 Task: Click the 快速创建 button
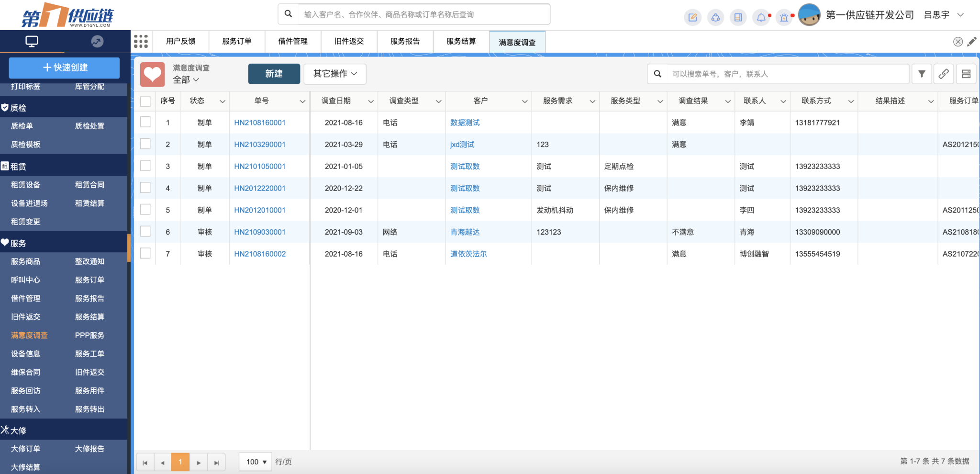(65, 68)
